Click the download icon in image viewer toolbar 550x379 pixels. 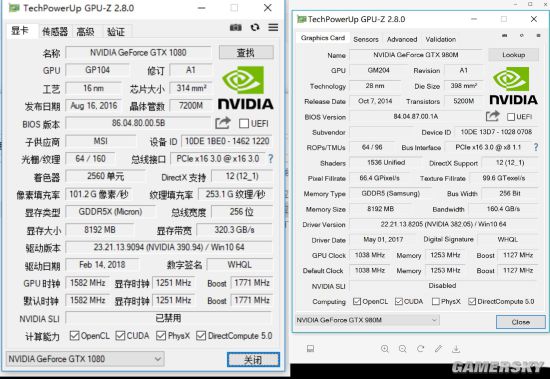(x=456, y=348)
